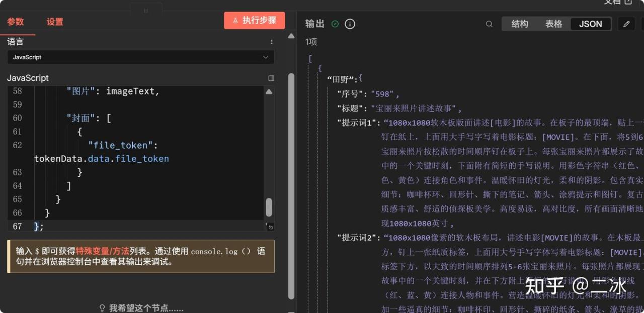The width and height of the screenshot is (644, 313).
Task: Click the panel drag handle at top
Action: (146, 11)
